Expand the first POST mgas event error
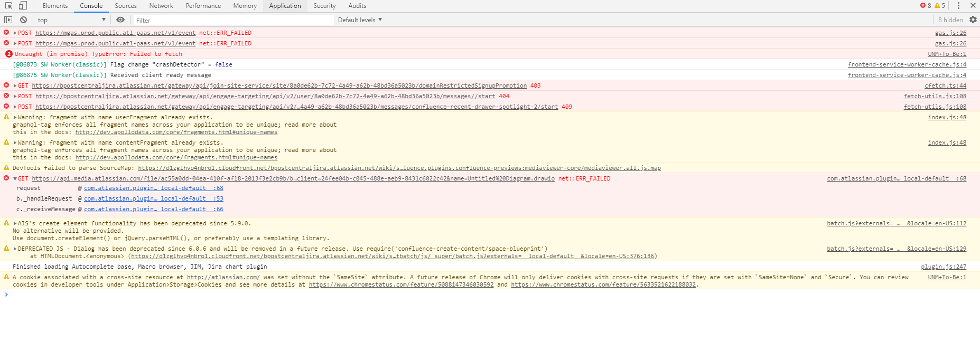980x342 pixels. pos(15,33)
